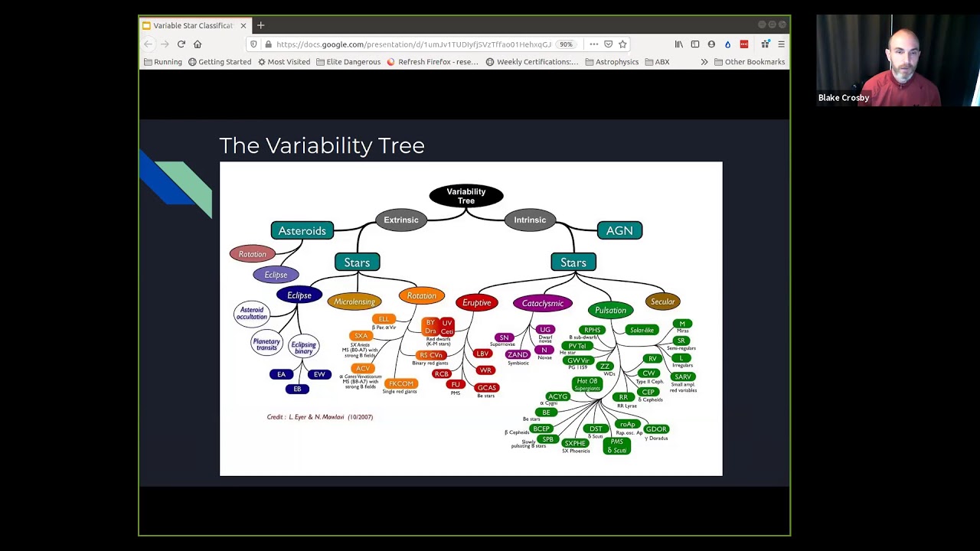Open the Astrophysics bookmark folder
Viewport: 980px width, 551px height.
pyautogui.click(x=612, y=62)
